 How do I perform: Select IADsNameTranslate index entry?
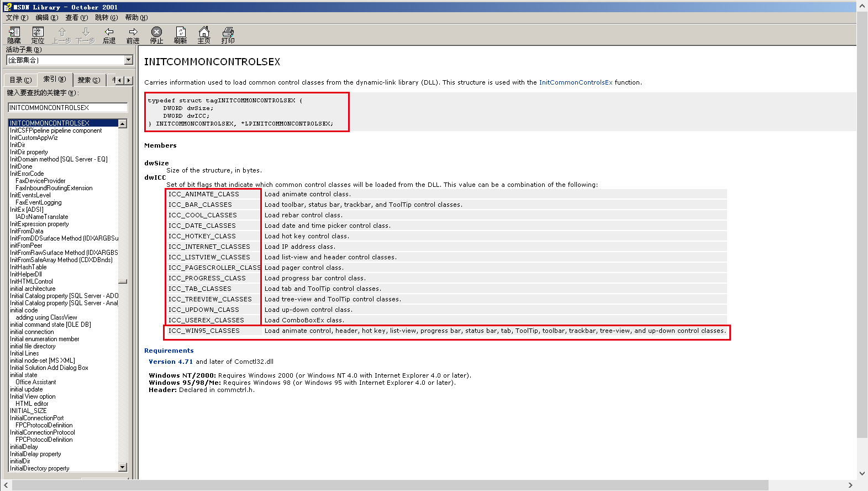(42, 217)
